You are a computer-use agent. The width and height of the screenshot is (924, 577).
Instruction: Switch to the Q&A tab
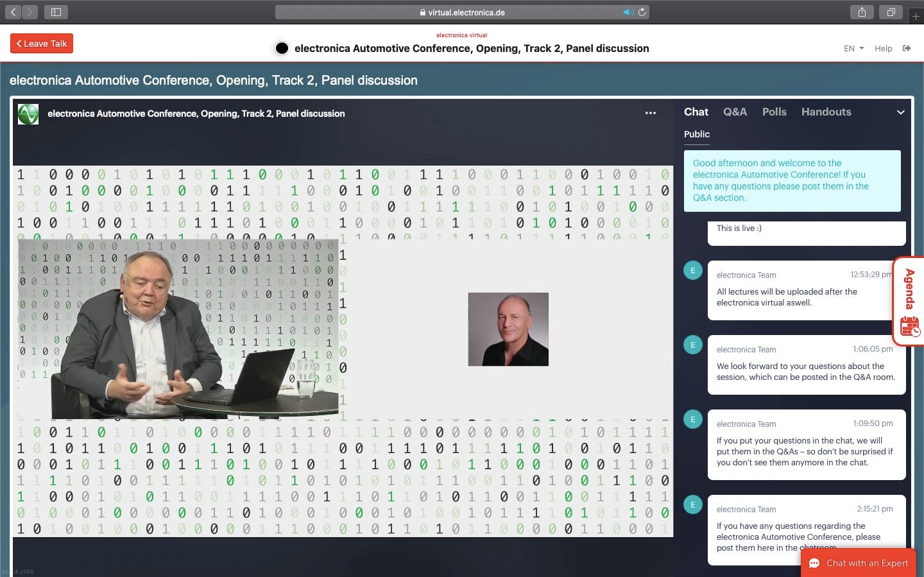pyautogui.click(x=735, y=112)
